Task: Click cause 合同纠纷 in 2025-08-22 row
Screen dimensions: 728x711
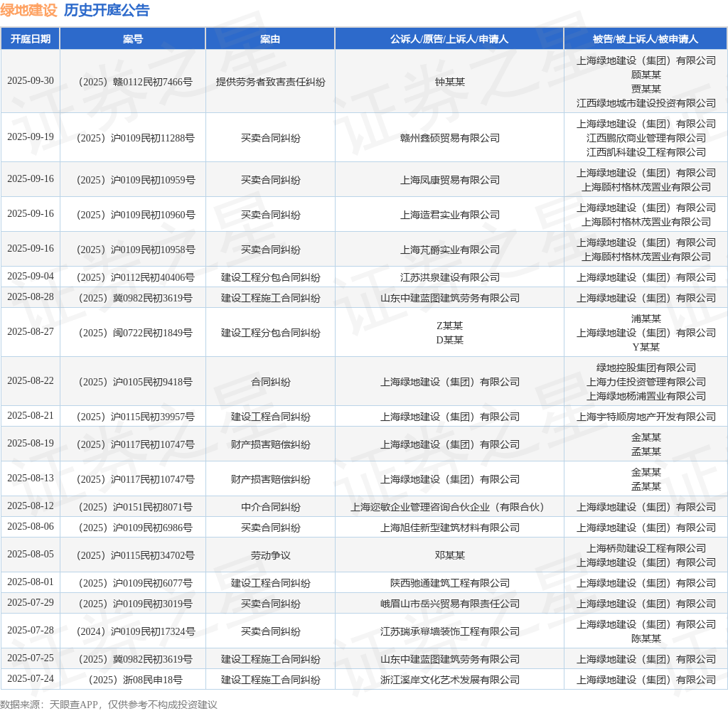Action: [x=270, y=382]
